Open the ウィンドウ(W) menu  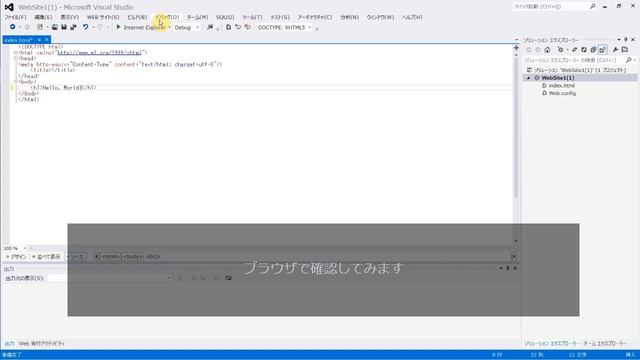pos(380,17)
